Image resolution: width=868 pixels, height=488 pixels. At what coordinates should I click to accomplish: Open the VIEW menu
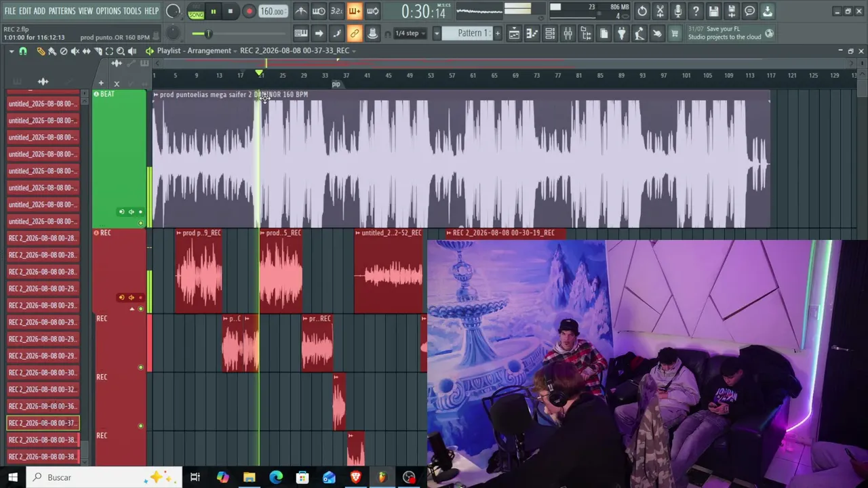pos(85,11)
